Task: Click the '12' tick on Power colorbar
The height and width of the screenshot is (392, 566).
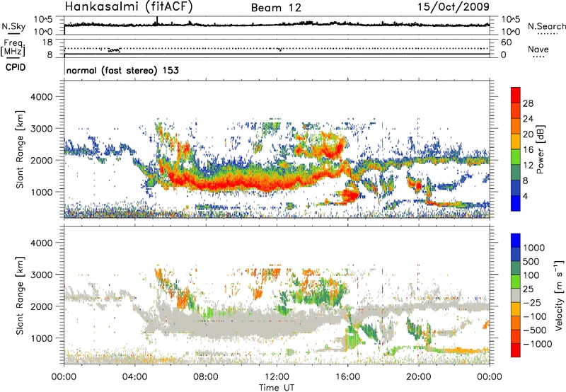Action: pyautogui.click(x=528, y=166)
